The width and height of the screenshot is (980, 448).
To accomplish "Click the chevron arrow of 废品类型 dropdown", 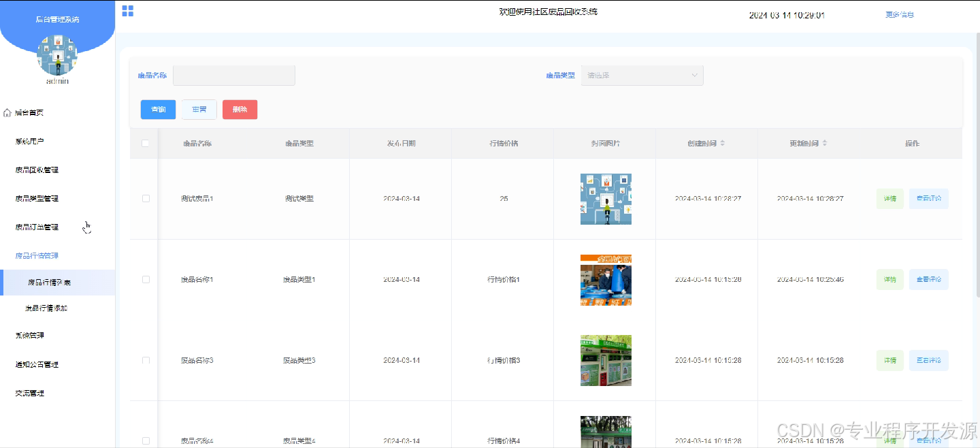I will pos(694,76).
